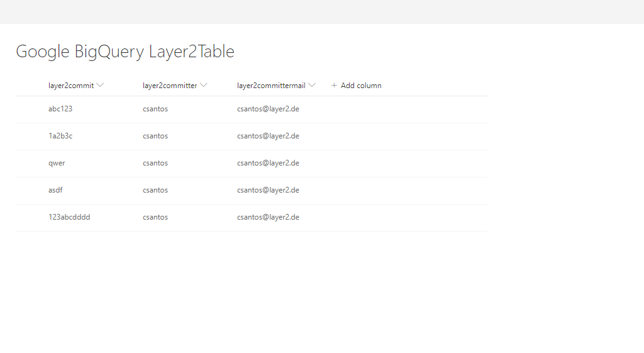Click csantos in the asdf row
644x353 pixels.
(155, 190)
